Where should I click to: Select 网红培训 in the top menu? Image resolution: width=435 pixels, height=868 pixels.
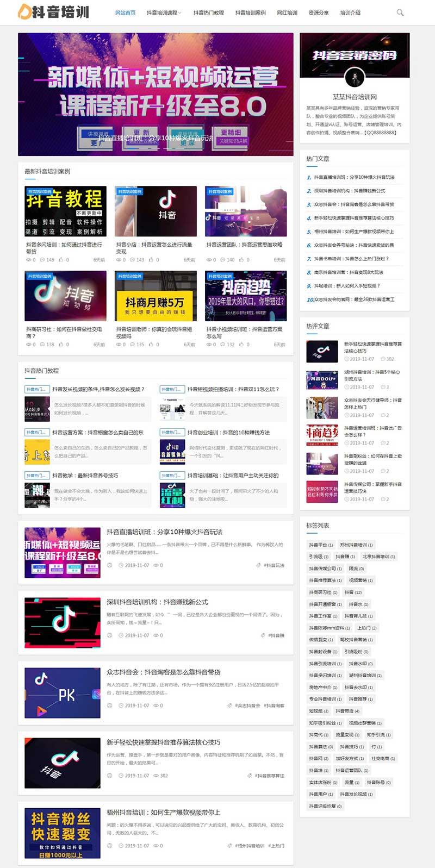[287, 13]
